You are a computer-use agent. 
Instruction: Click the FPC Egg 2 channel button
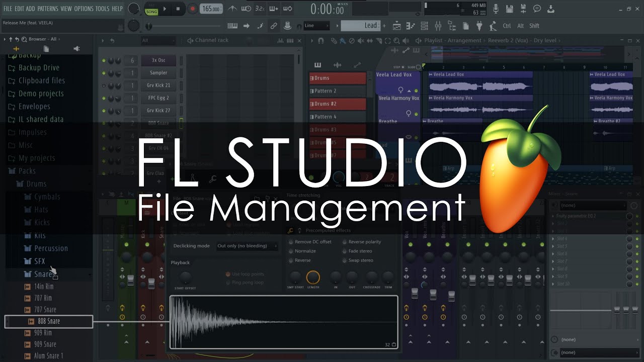coord(158,98)
